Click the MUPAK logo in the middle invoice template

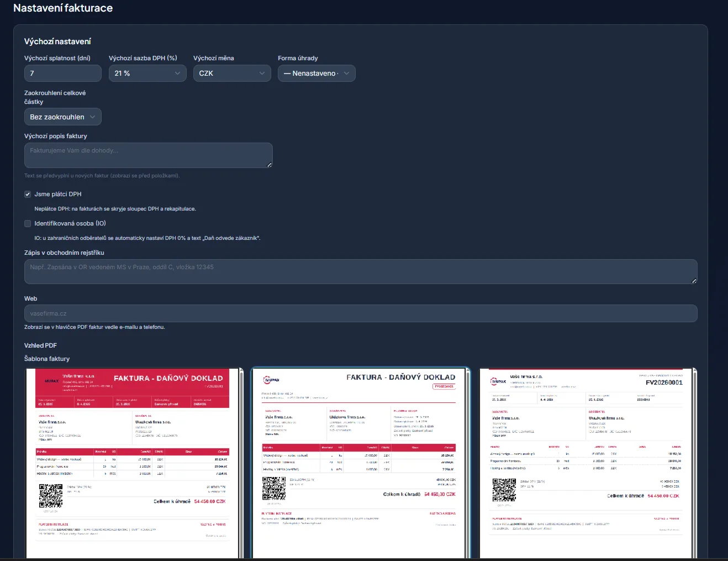click(x=272, y=380)
